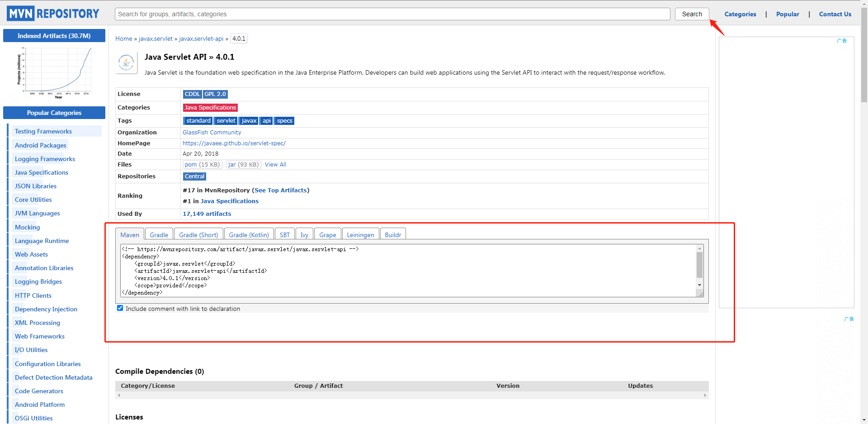The height and width of the screenshot is (424, 868).
Task: Open javax.servlet breadcrumb link
Action: click(156, 38)
